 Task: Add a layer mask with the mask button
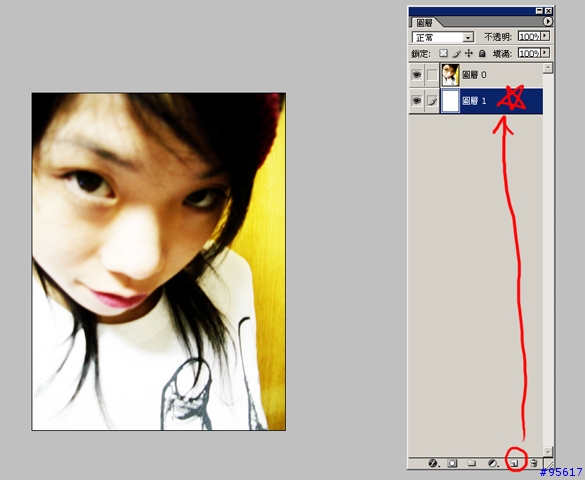[452, 463]
